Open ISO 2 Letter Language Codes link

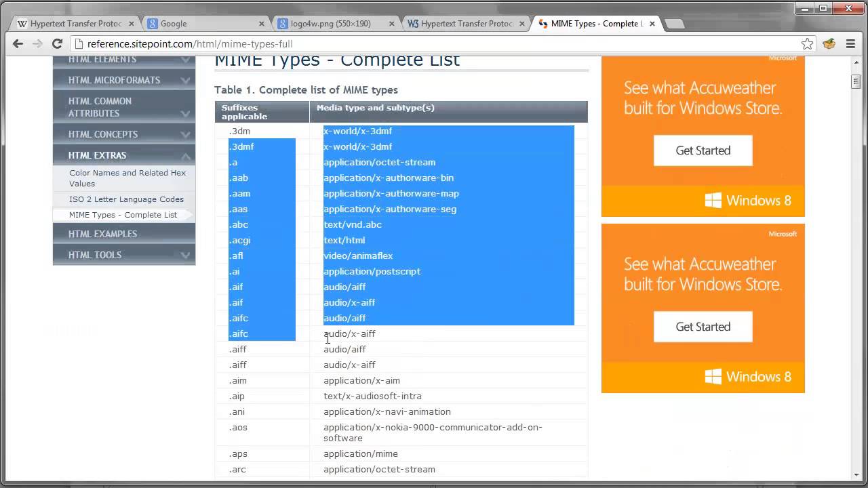[126, 199]
